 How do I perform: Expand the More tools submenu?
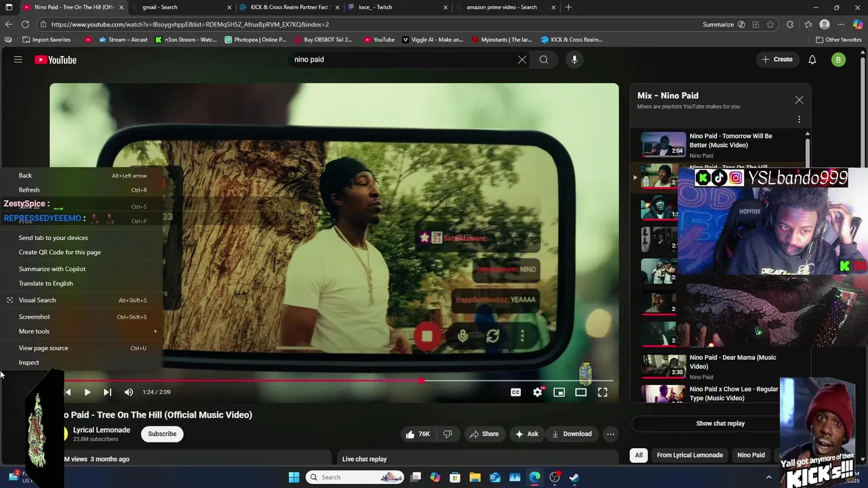tap(81, 331)
